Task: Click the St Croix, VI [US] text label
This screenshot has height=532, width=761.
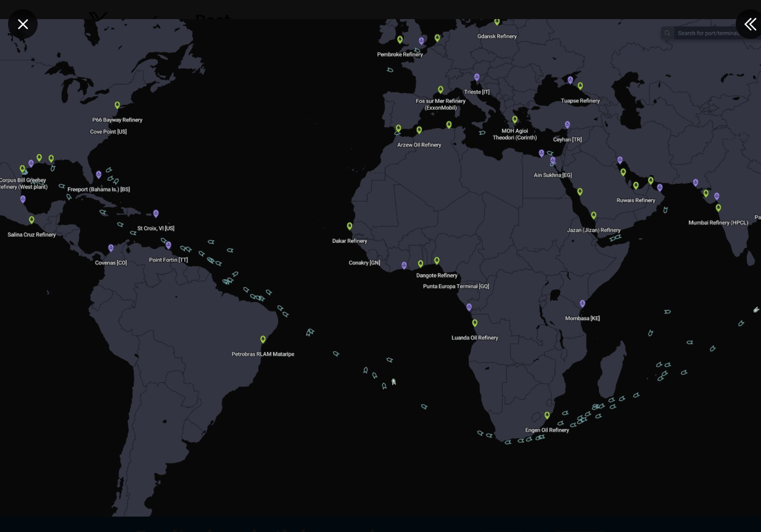Action: (x=156, y=229)
